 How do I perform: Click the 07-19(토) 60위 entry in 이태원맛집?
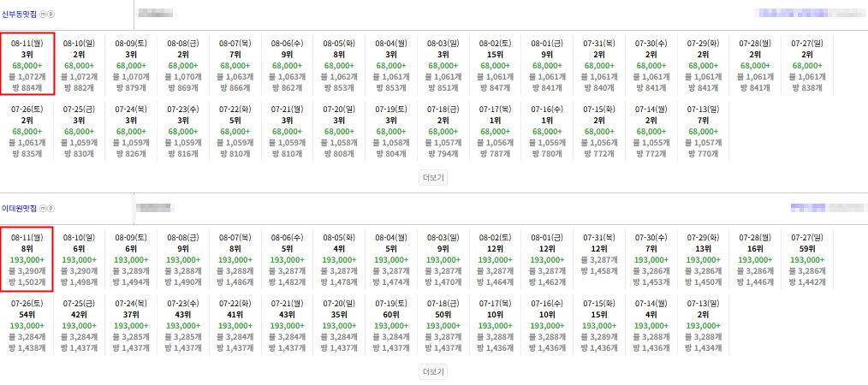click(391, 324)
